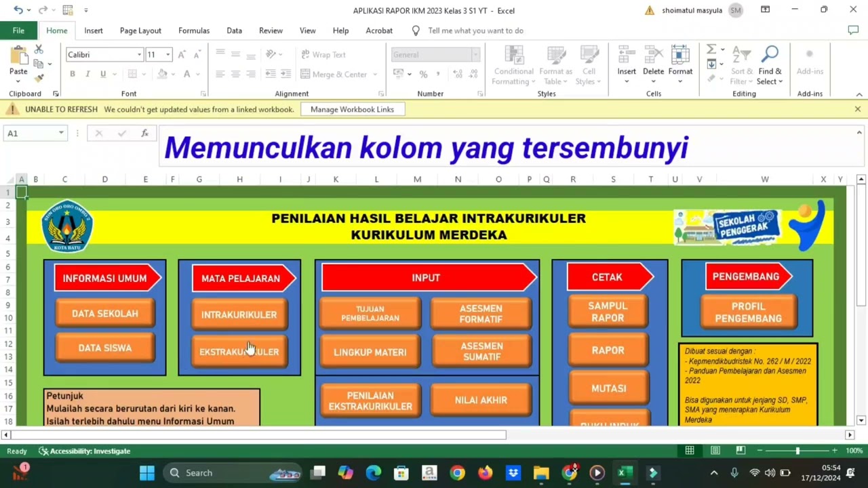
Task: Click the zoom slider handle
Action: (797, 451)
